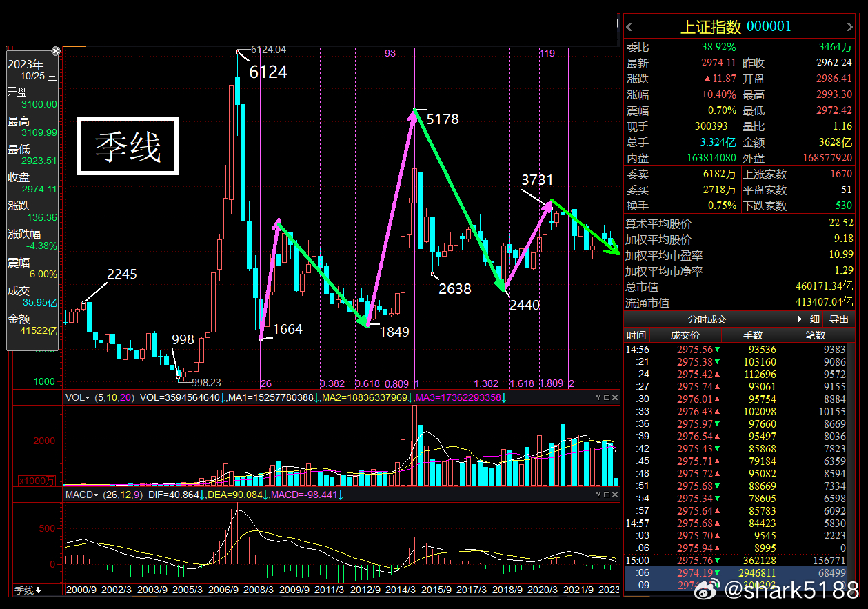Click the VOL parameters (5,10,20)
868x609 pixels.
point(114,398)
